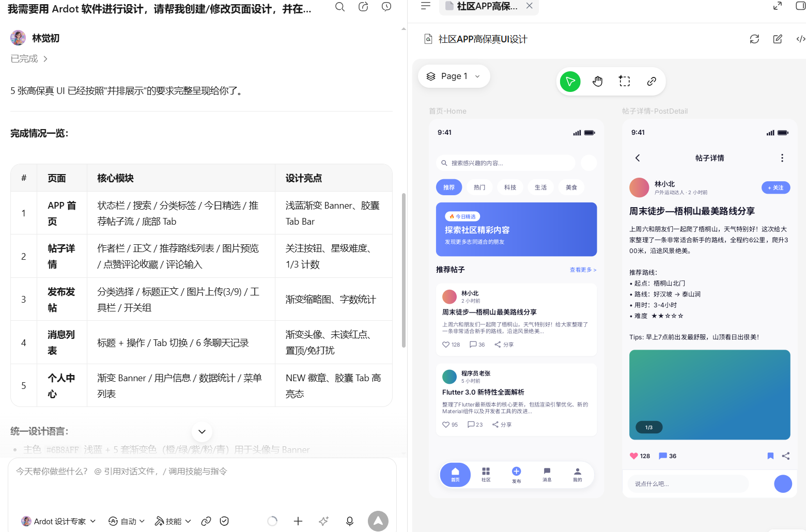Click the microphone voice input icon
This screenshot has height=532, width=806.
pyautogui.click(x=350, y=521)
